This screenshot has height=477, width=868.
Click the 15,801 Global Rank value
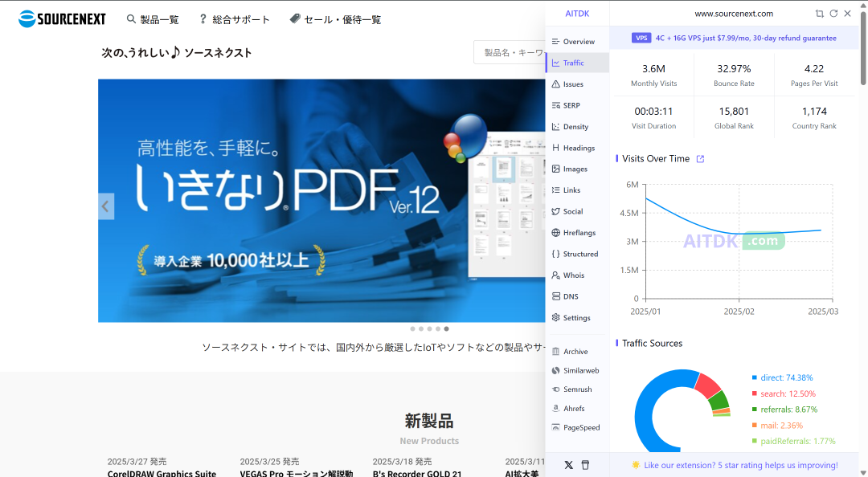tap(734, 112)
